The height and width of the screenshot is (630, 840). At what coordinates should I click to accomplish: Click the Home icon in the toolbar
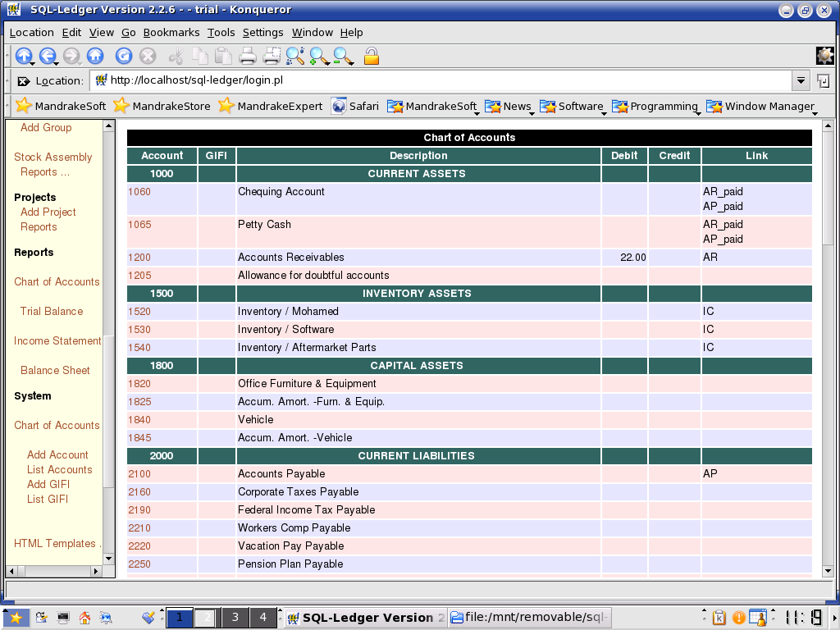(x=96, y=57)
